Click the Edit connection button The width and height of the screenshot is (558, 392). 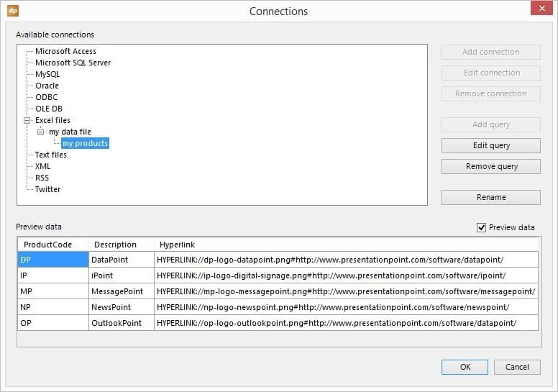pyautogui.click(x=490, y=73)
